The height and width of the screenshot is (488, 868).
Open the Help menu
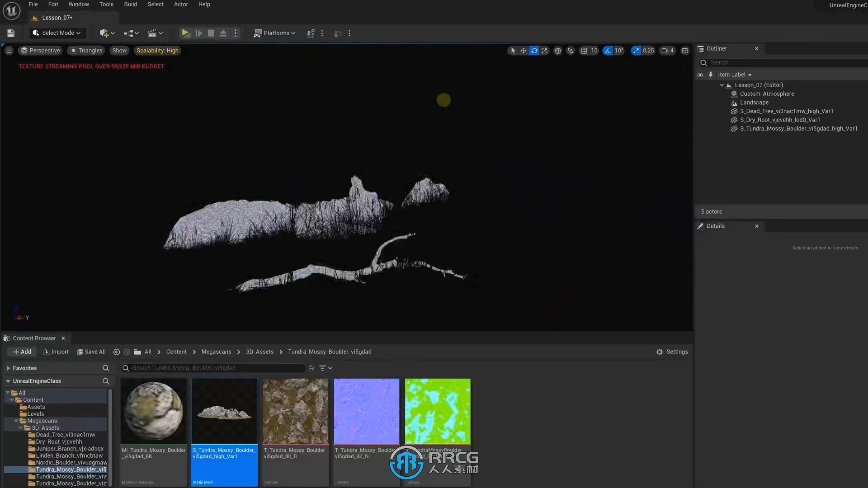(204, 5)
